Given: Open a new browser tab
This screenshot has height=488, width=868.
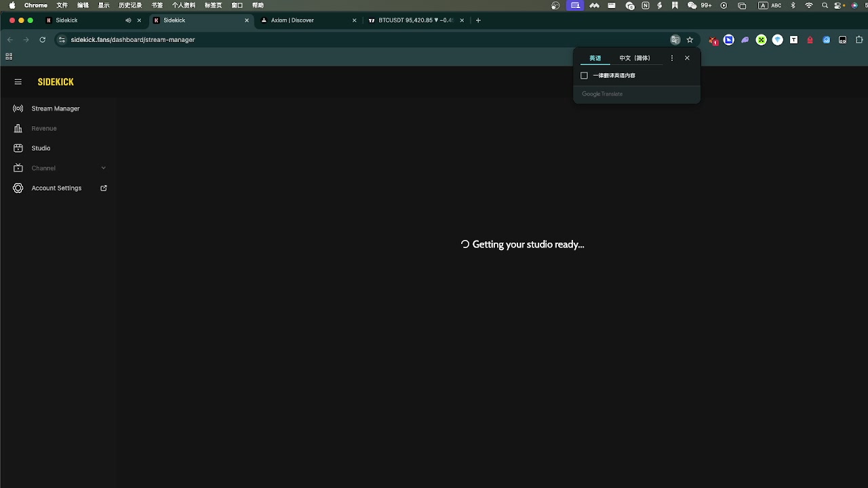Looking at the screenshot, I should pos(478,20).
